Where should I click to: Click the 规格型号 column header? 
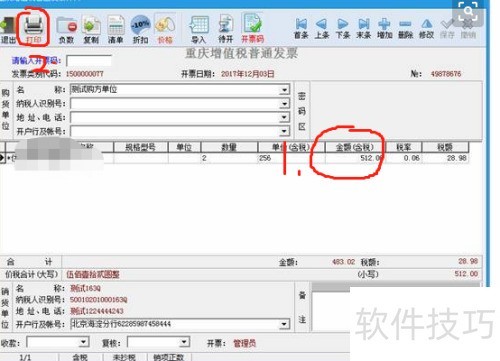(140, 147)
